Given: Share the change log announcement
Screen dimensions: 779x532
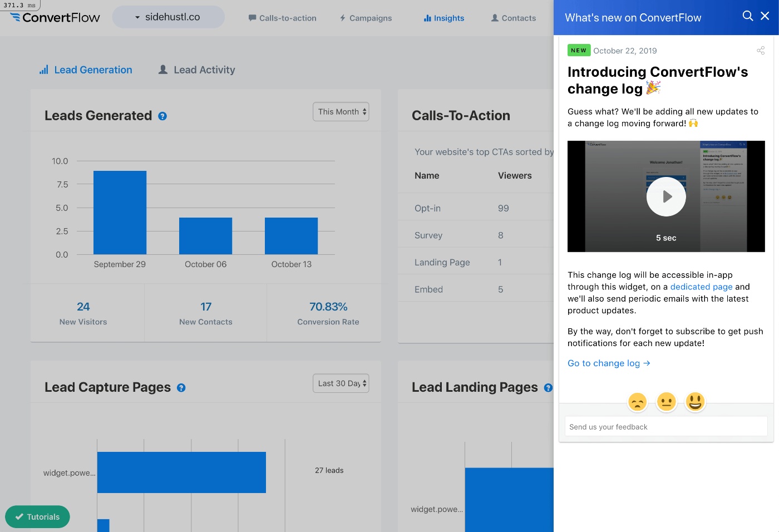Looking at the screenshot, I should coord(761,51).
